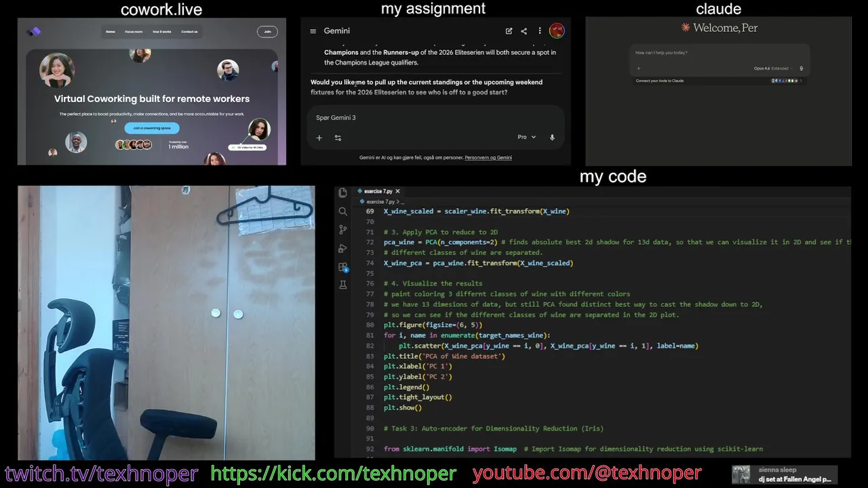This screenshot has width=868, height=488.
Task: Click the webcam video feed panel
Action: pos(166,323)
